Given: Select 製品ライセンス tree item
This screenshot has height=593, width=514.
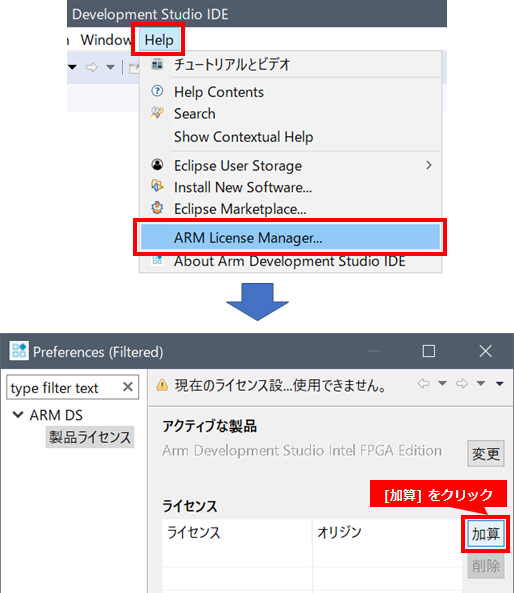Looking at the screenshot, I should coord(90,438).
